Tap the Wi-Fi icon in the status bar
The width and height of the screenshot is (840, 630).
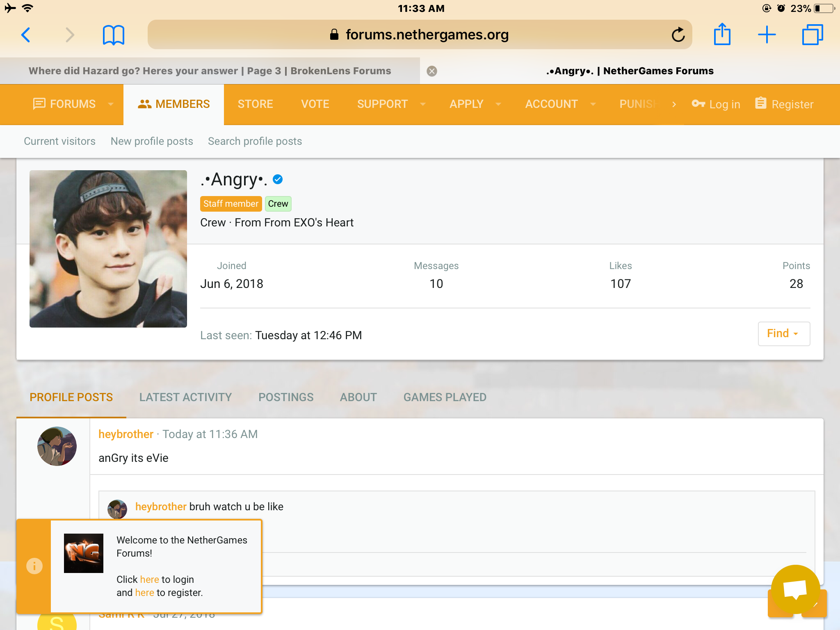27,8
